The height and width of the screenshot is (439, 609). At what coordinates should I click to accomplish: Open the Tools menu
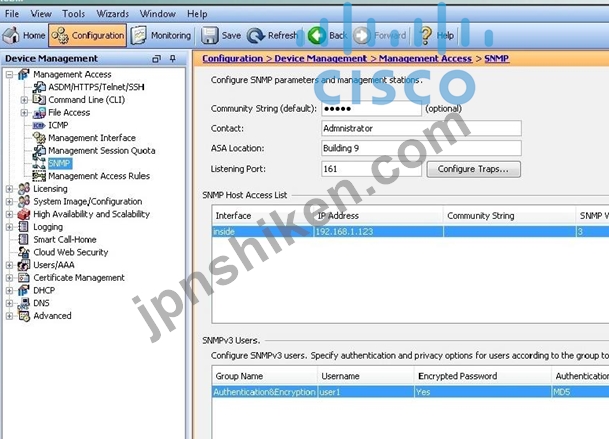pos(73,14)
